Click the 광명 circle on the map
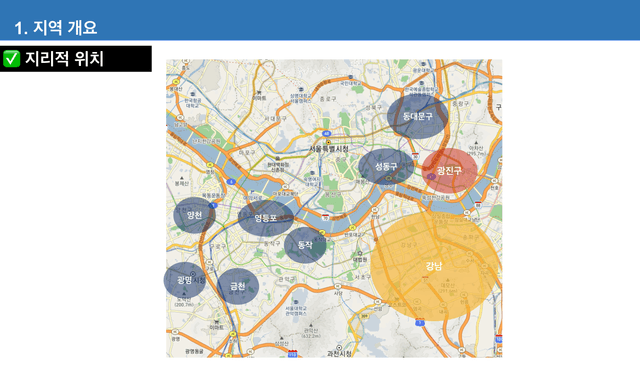Viewport: 640px width, 372px height. (x=184, y=280)
